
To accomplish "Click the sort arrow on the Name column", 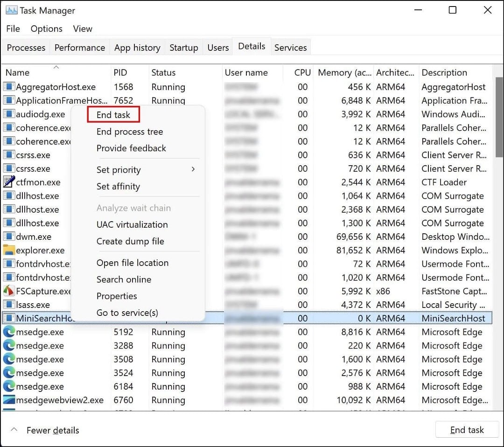I will [56, 67].
